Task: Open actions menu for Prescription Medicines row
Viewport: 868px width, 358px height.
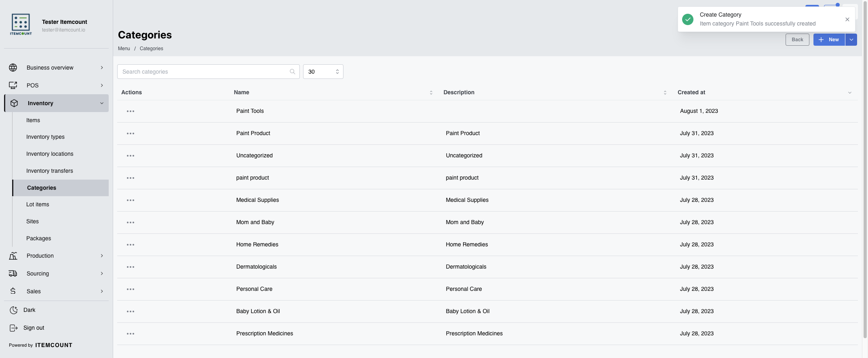Action: 131,334
